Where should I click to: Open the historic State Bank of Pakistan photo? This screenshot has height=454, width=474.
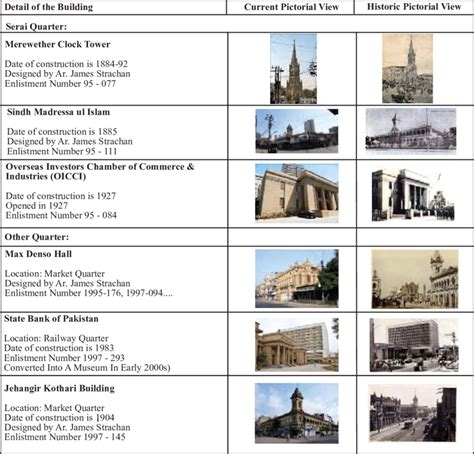tap(414, 345)
